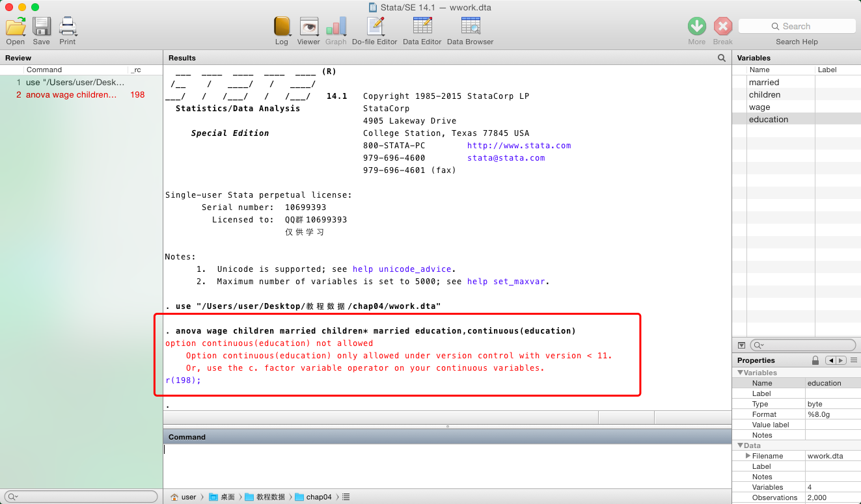Open the Graph toolbar icon
Viewport: 861px width, 504px height.
[x=336, y=27]
